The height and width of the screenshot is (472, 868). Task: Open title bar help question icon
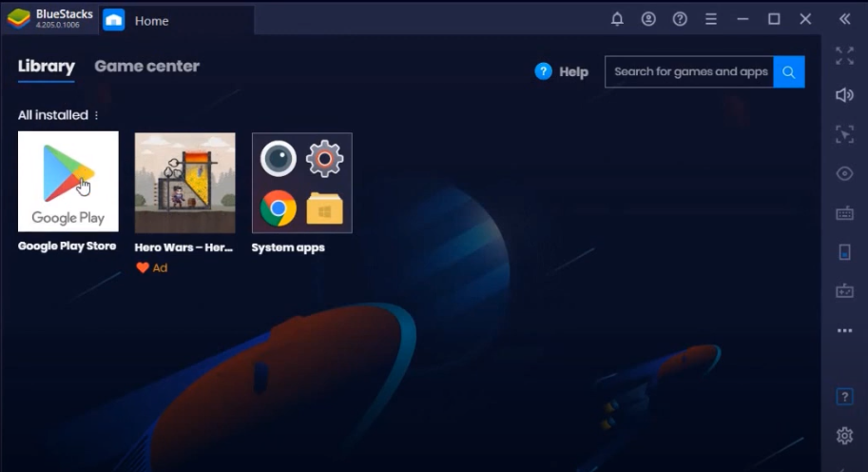pos(680,19)
